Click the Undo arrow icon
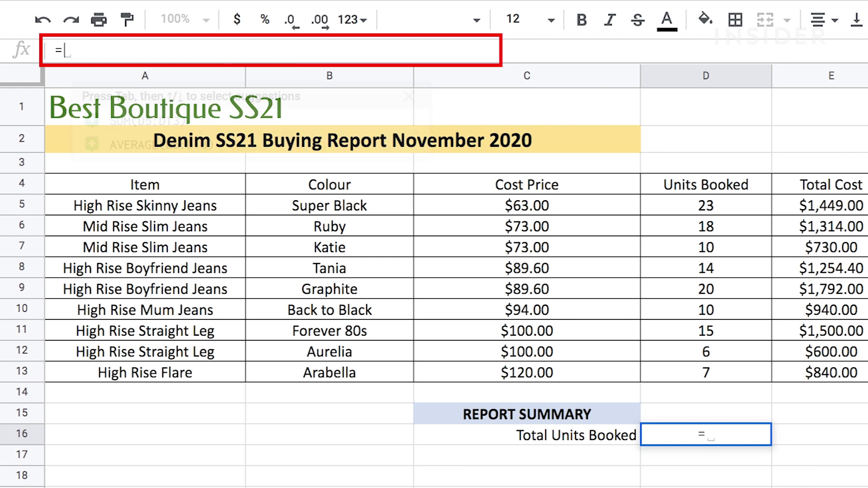 pos(42,19)
